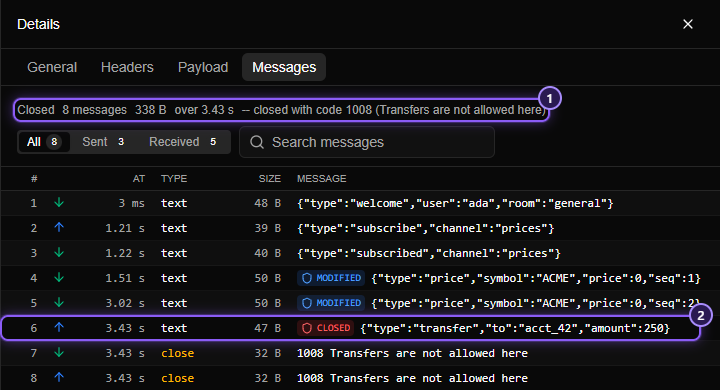Image resolution: width=720 pixels, height=390 pixels.
Task: Click the TYPE column header
Action: point(174,179)
